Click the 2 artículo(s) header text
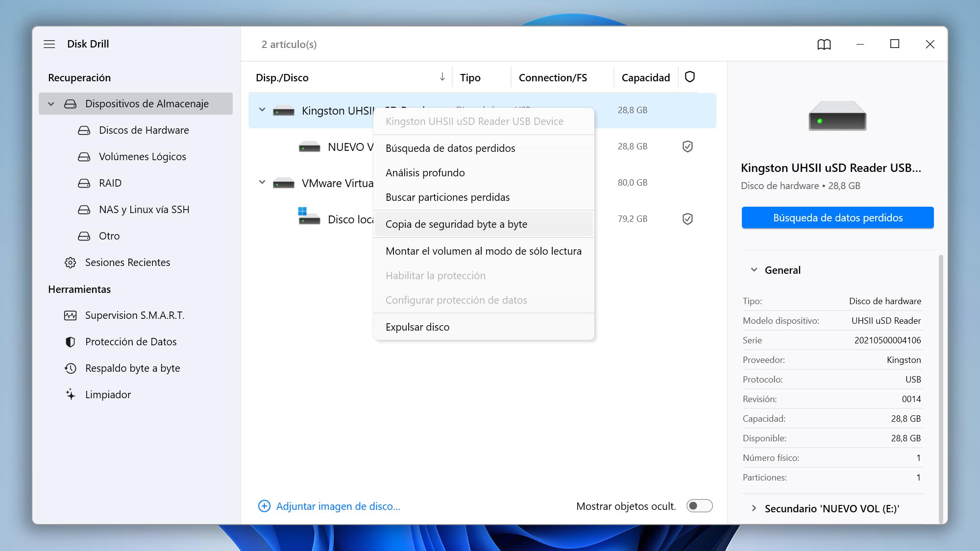This screenshot has width=980, height=551. point(289,45)
